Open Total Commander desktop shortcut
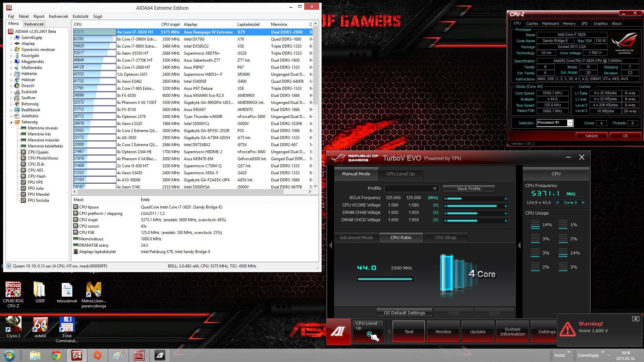This screenshot has height=362, width=644. (x=67, y=329)
